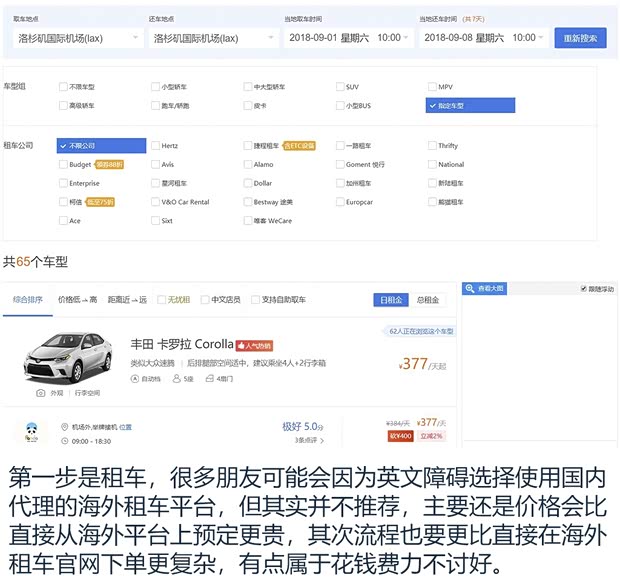Check the 高级轿车 checkbox
This screenshot has height=581, width=620.
point(63,105)
